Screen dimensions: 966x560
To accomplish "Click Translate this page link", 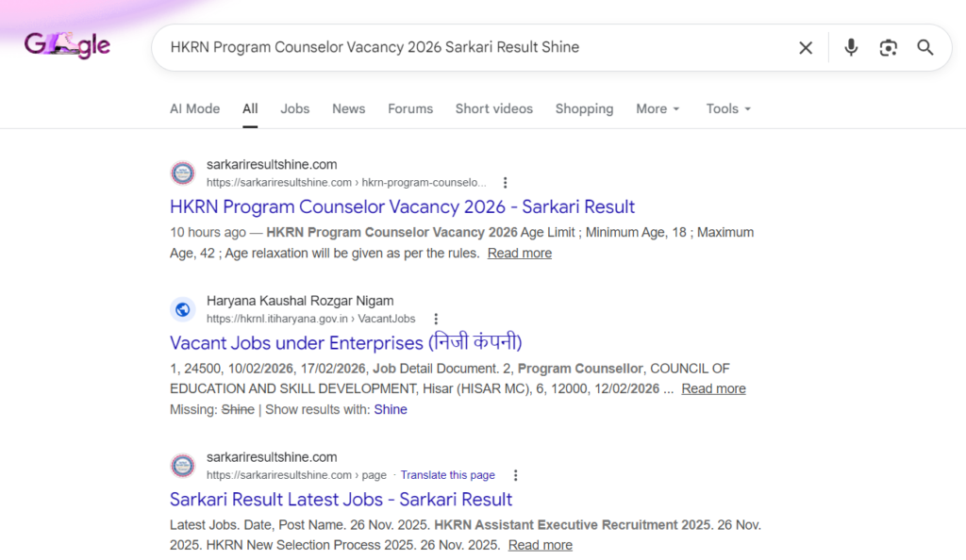I will [x=447, y=475].
